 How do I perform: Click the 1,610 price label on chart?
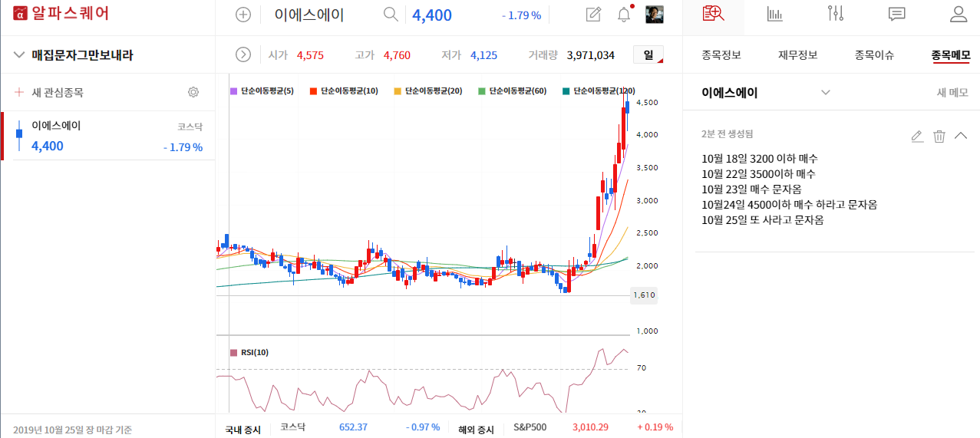(644, 295)
